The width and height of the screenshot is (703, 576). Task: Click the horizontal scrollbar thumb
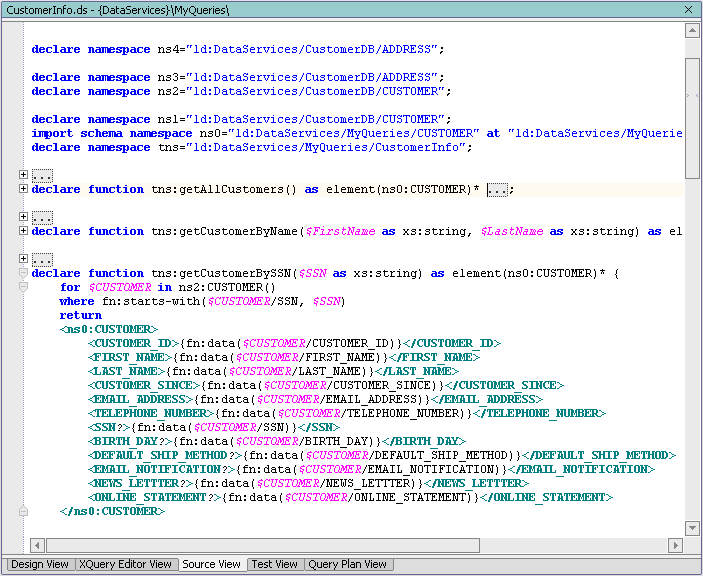click(x=263, y=546)
